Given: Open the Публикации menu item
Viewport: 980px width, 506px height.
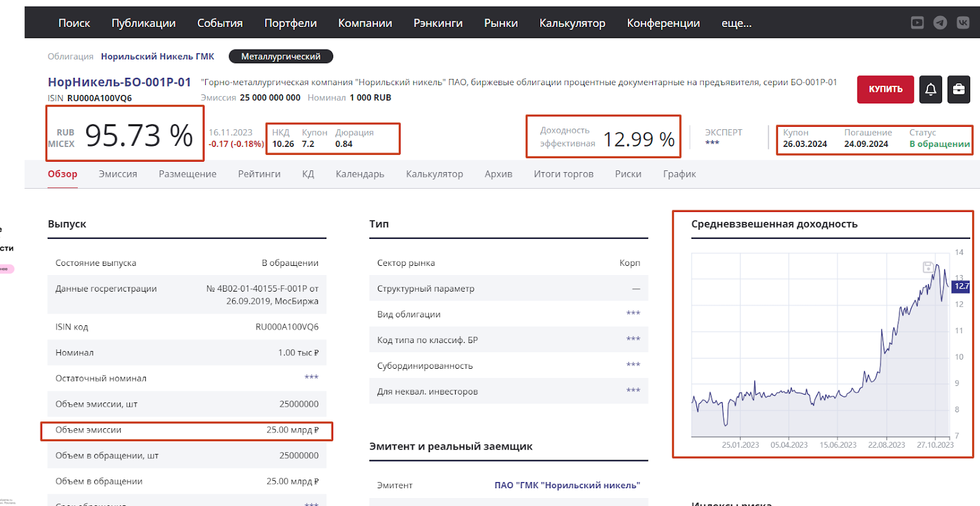Looking at the screenshot, I should point(143,23).
